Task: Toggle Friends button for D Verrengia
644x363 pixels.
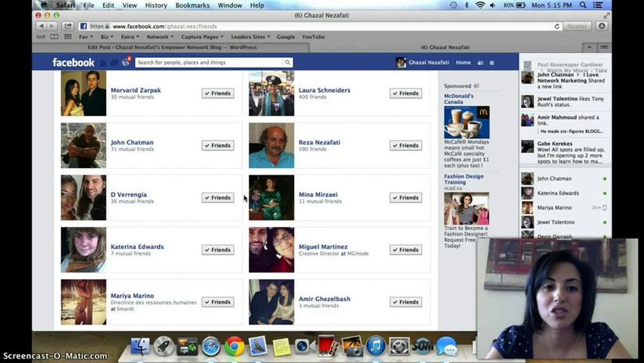Action: [x=218, y=198]
